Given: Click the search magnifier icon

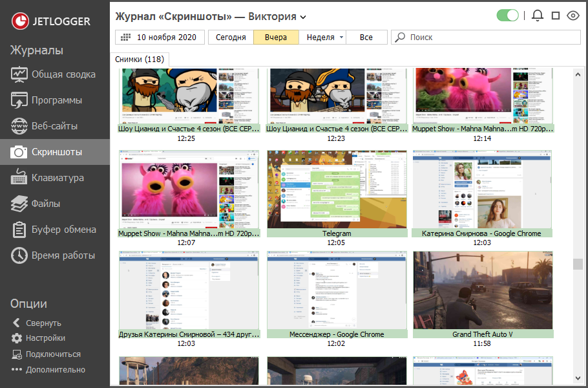Looking at the screenshot, I should tap(400, 37).
